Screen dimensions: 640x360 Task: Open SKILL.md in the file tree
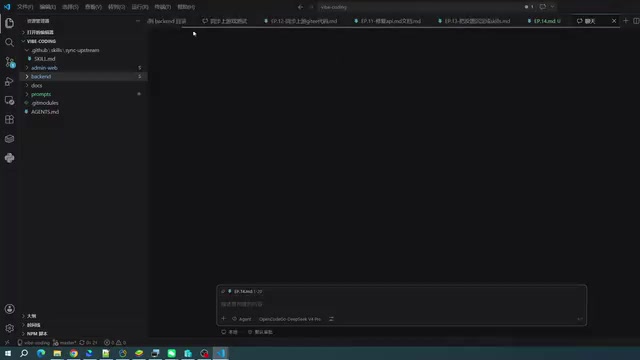click(x=44, y=59)
